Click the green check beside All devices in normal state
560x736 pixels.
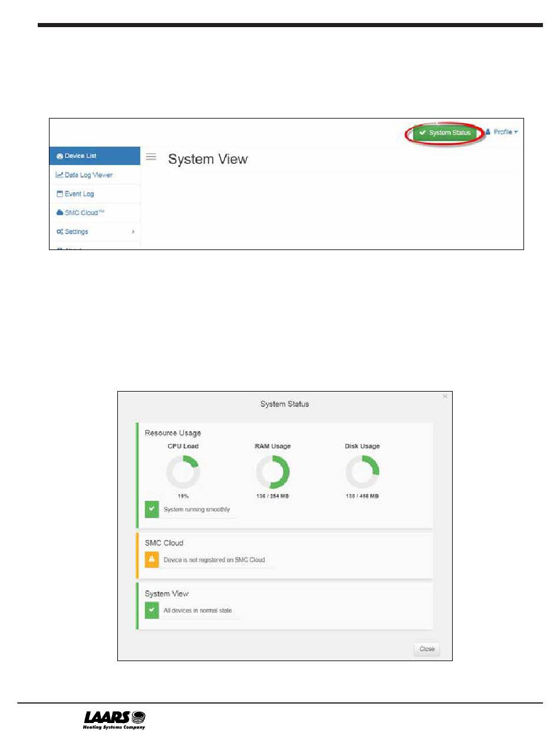pyautogui.click(x=152, y=610)
